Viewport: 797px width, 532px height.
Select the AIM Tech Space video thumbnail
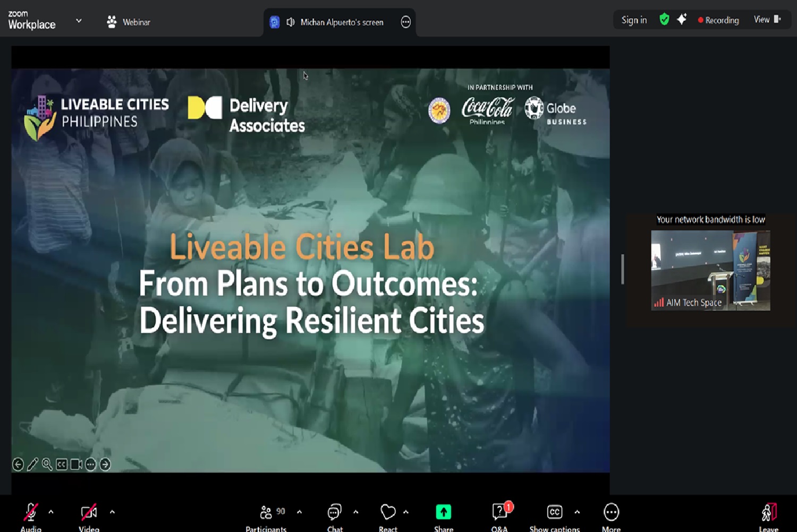click(x=710, y=270)
